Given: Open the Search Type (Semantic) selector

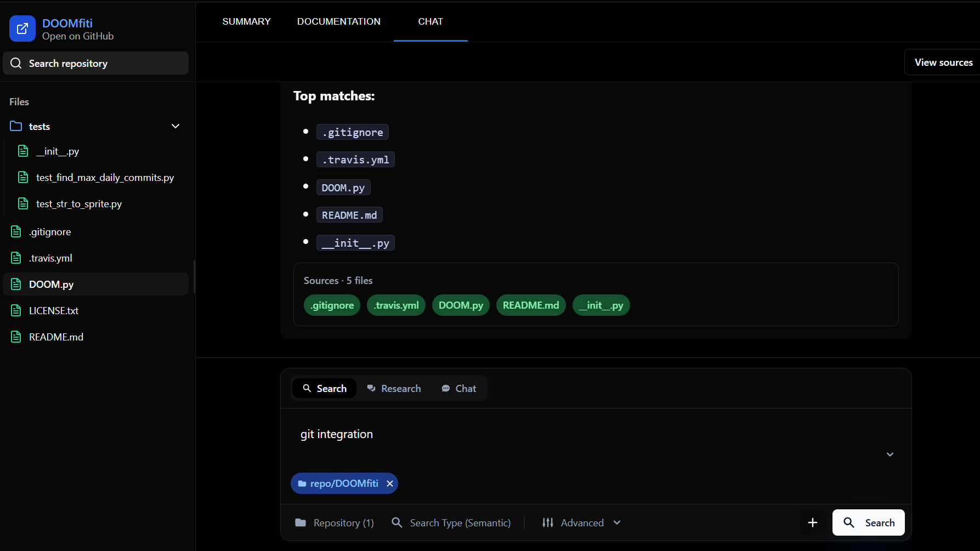Looking at the screenshot, I should 451,522.
